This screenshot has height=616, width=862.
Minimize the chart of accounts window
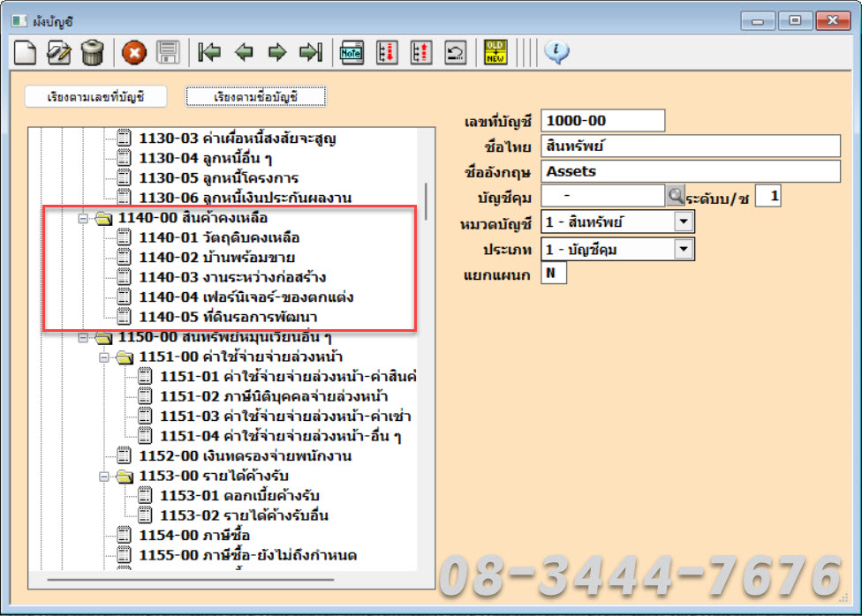pos(758,21)
